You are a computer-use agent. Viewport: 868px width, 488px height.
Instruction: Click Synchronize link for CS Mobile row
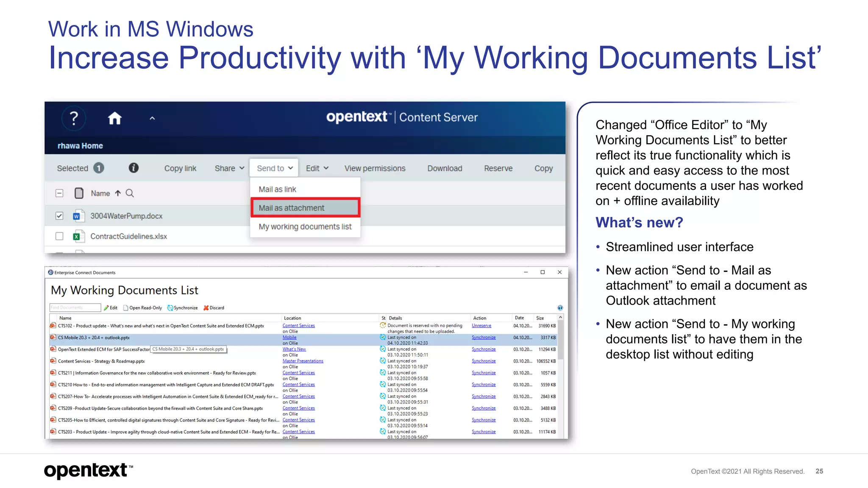coord(484,338)
